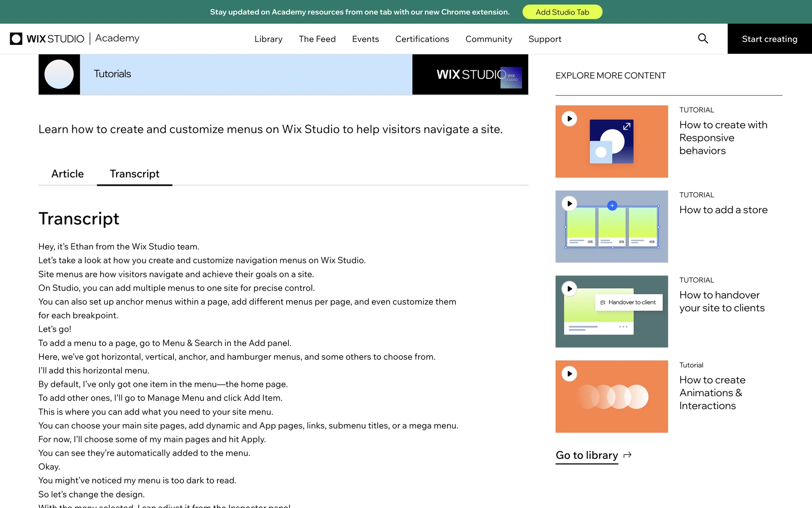Follow the Go to library link

[x=587, y=455]
